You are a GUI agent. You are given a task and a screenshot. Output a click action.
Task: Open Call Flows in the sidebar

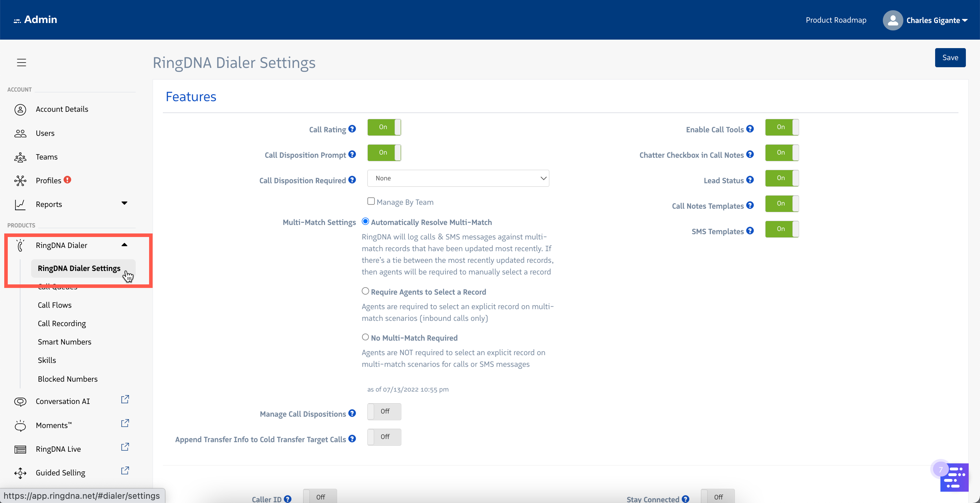pos(54,305)
